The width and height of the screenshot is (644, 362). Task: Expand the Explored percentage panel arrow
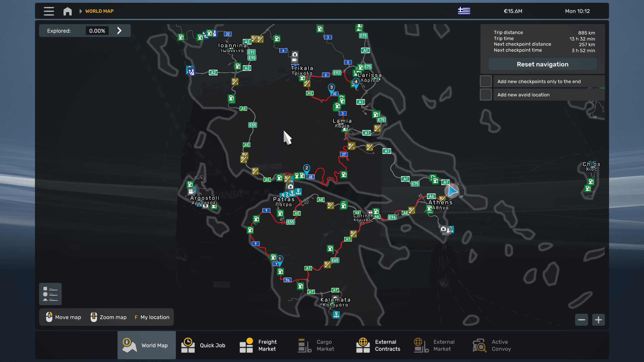click(119, 31)
